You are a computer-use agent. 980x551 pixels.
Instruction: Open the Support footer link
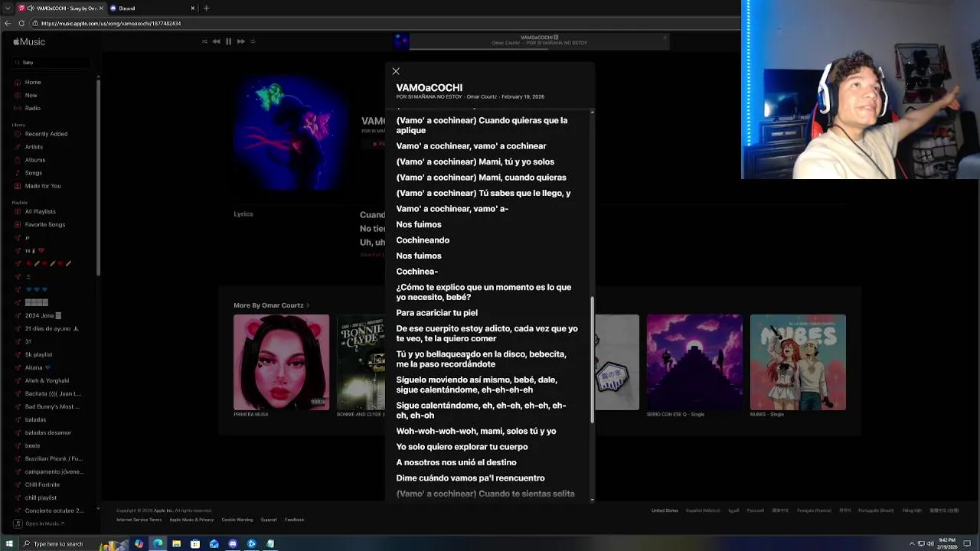pos(269,520)
